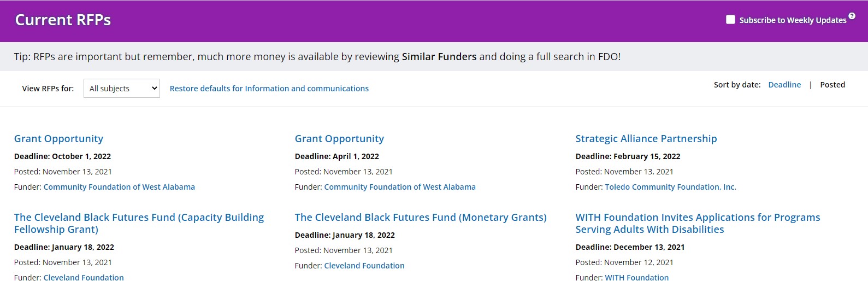
Task: Restore defaults for Information and communications
Action: point(269,89)
